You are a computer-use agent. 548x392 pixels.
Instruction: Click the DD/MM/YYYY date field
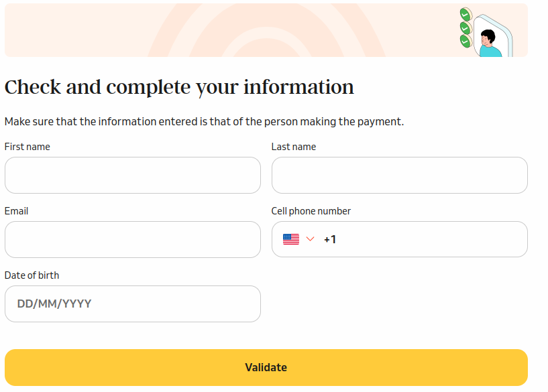132,304
